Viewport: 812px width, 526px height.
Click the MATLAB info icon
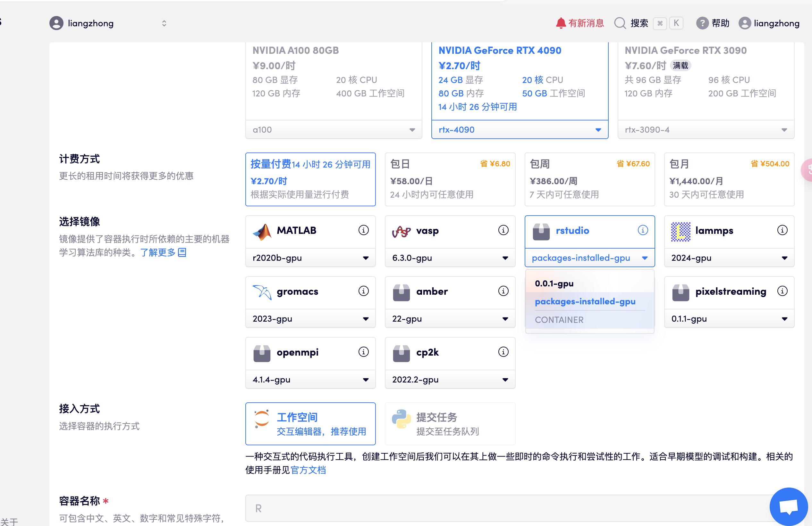[x=363, y=230]
